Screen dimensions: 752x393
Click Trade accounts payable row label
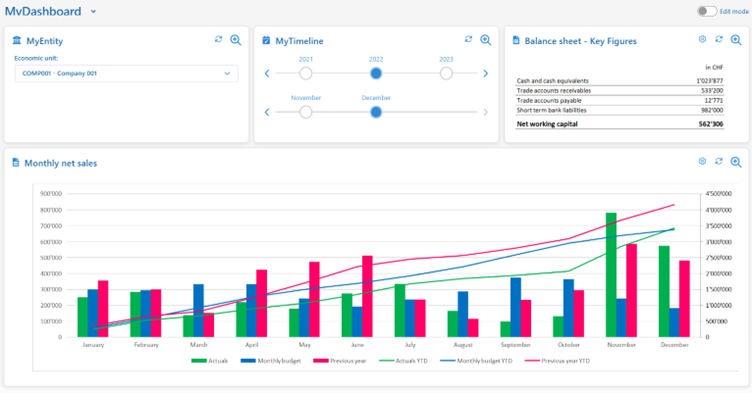pos(549,100)
